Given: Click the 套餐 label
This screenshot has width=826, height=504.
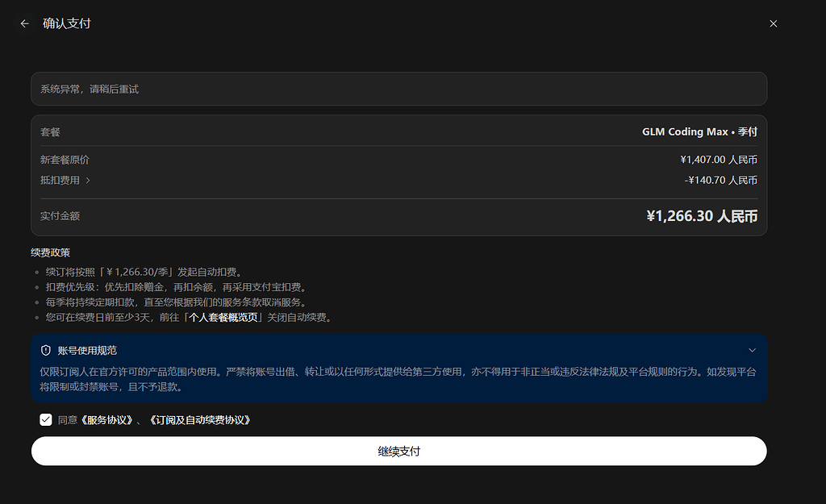Looking at the screenshot, I should [x=50, y=132].
